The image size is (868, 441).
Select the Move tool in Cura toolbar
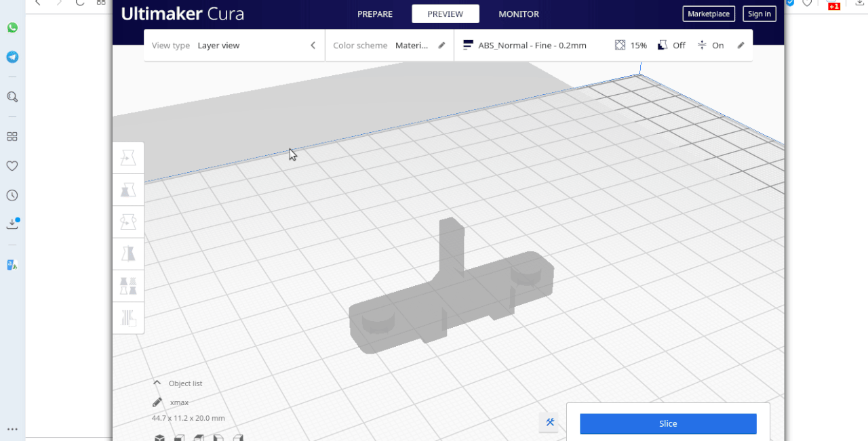(128, 158)
